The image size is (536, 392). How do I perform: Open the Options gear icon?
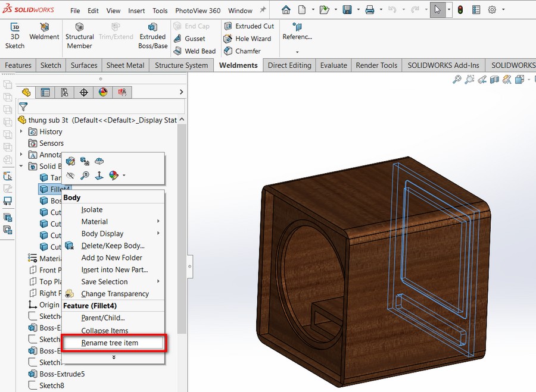click(x=492, y=10)
